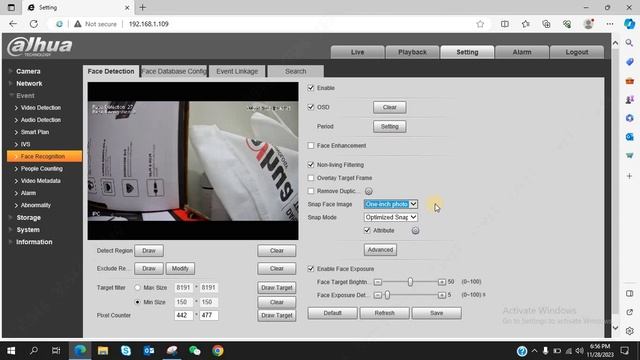Image resolution: width=640 pixels, height=360 pixels.
Task: Expand the Storage menu section
Action: pos(29,218)
